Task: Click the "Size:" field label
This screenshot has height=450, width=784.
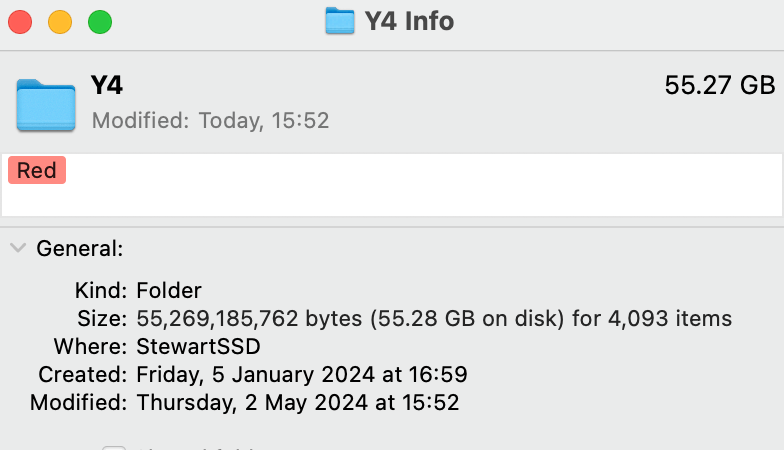Action: [x=103, y=319]
